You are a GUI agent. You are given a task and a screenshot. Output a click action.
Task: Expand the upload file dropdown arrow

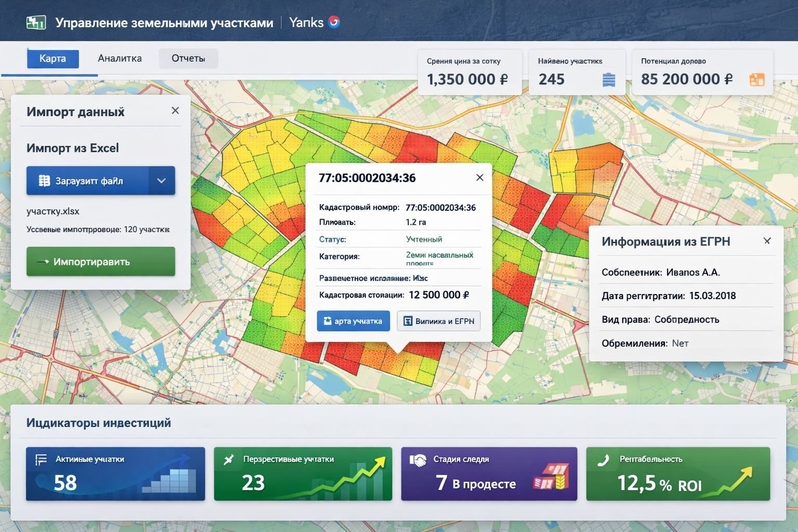click(162, 181)
